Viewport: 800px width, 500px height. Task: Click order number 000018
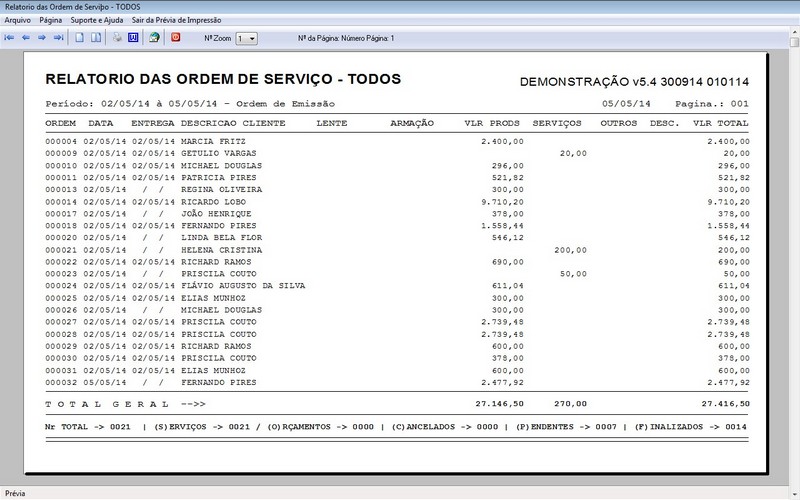(x=61, y=226)
